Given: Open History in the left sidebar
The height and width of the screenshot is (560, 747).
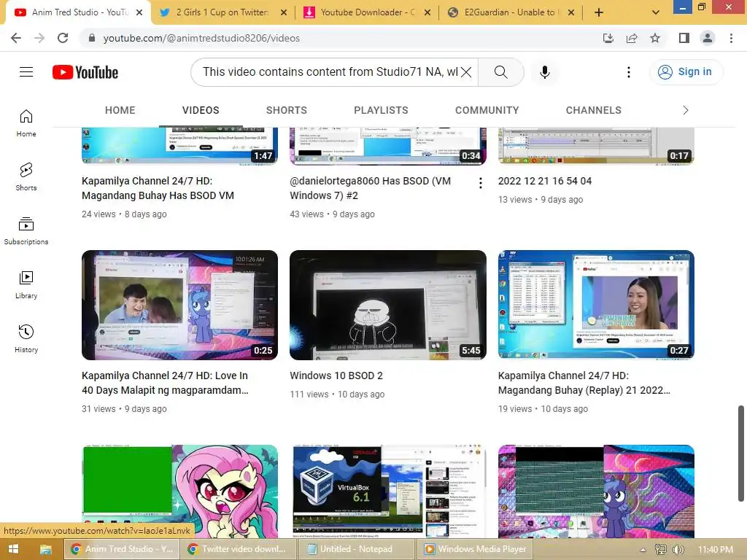Looking at the screenshot, I should 26,338.
